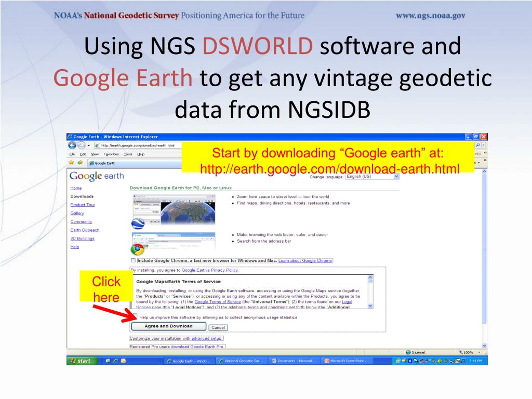Viewport: 532px width, 399px height.
Task: Open Google Earth's Privacy Policy link
Action: [x=210, y=270]
